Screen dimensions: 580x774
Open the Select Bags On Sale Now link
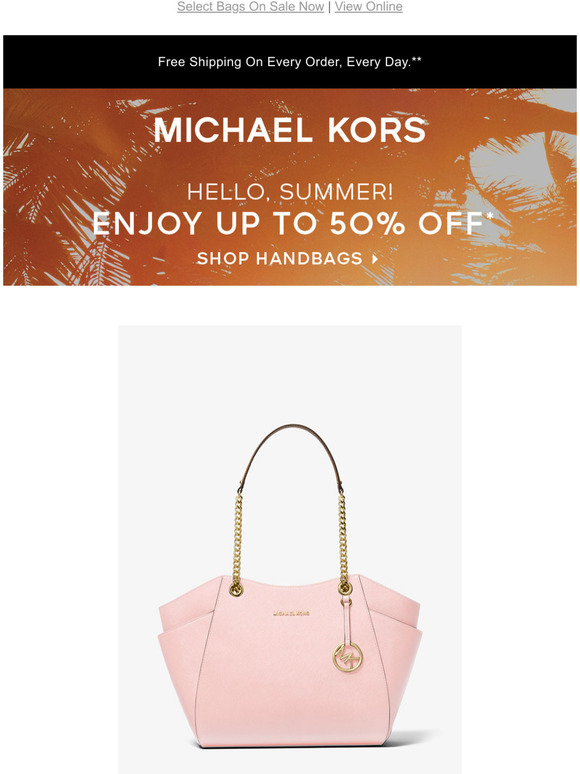point(250,7)
